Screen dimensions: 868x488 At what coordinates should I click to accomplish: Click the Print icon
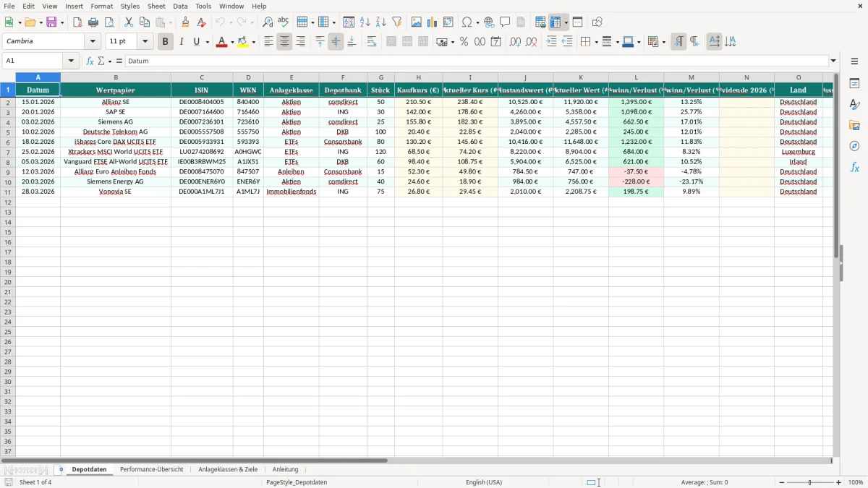point(93,22)
